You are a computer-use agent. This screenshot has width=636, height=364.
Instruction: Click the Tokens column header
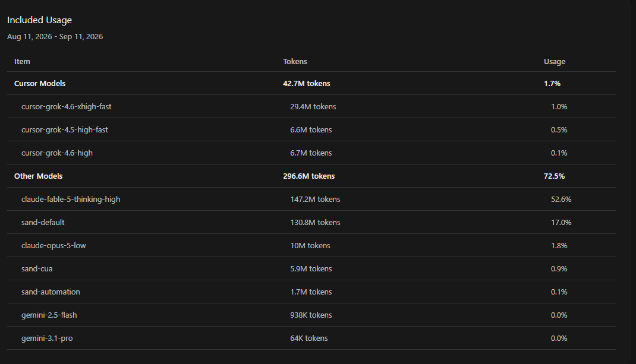tap(295, 62)
